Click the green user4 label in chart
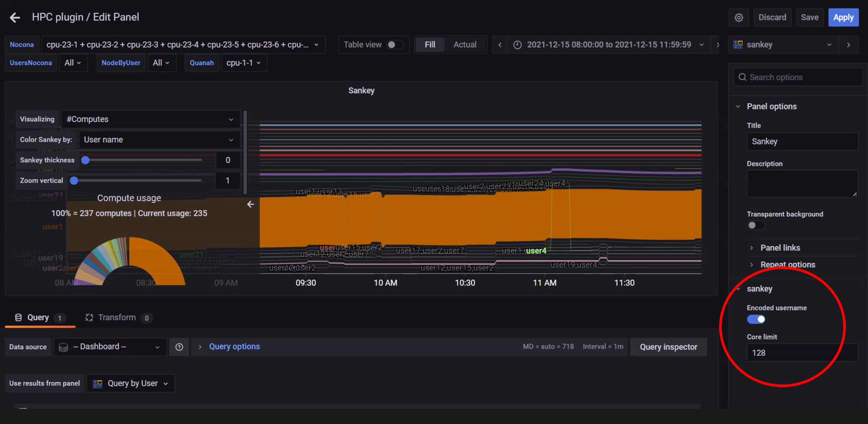Screen dimensions: 868x424 coord(536,251)
